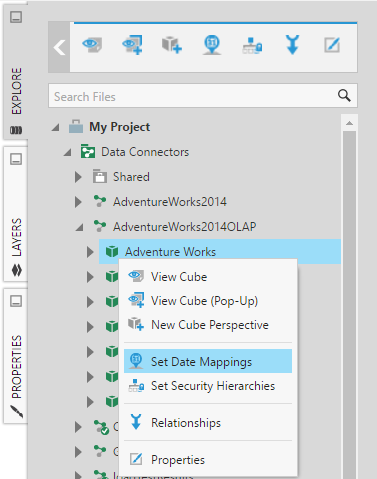Select Set Security Hierarchies menu item
Viewport: 377px width, 479px height.
tap(208, 386)
